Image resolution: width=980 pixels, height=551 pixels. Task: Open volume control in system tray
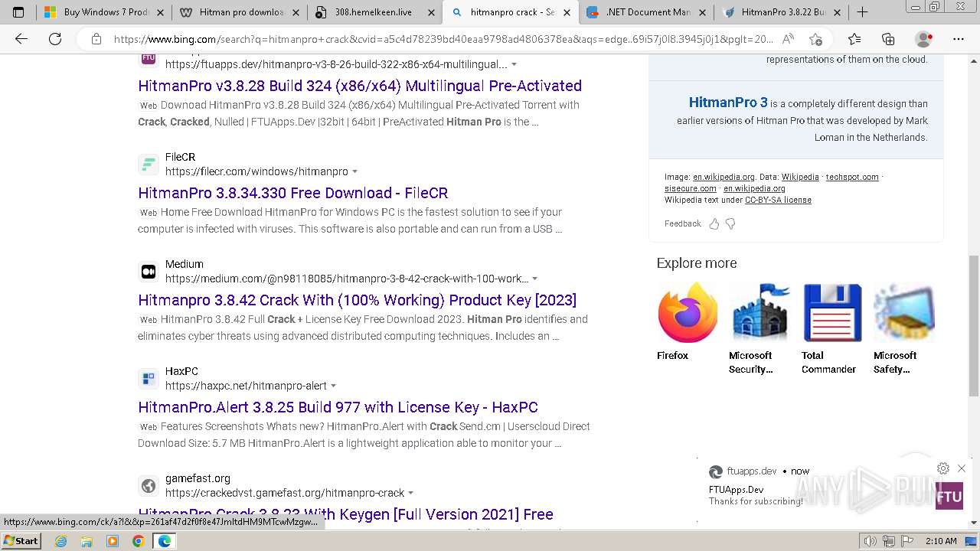tap(869, 541)
